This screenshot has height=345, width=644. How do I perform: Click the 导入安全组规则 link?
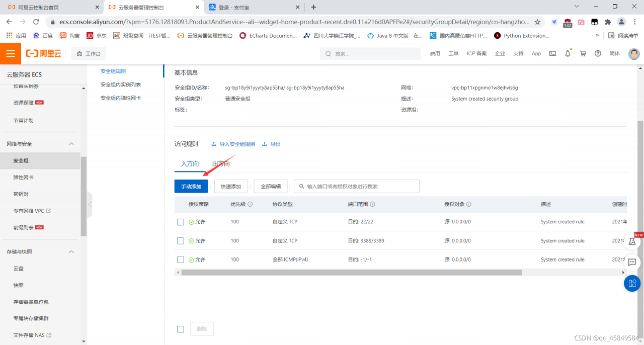233,144
